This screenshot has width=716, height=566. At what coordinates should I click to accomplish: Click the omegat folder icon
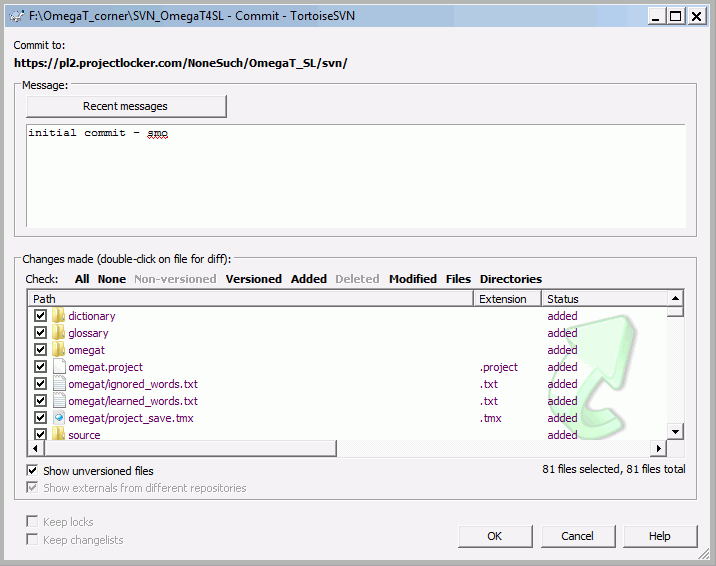click(58, 350)
